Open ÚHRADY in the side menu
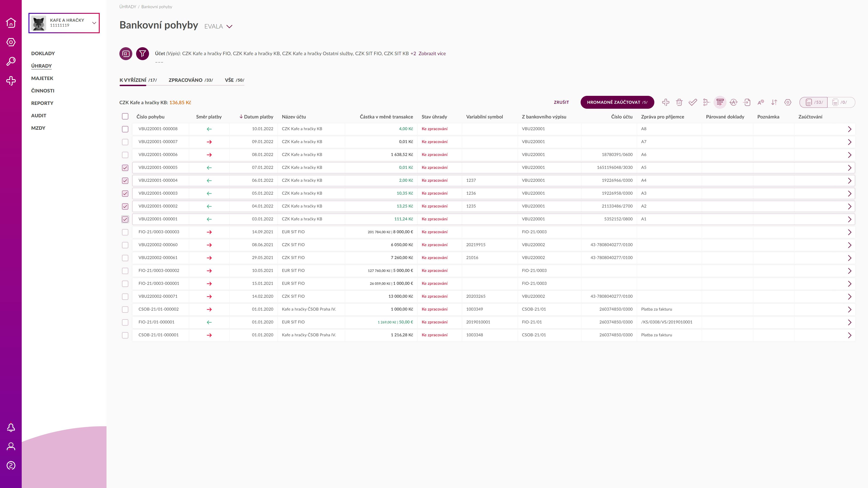Image resolution: width=868 pixels, height=488 pixels. point(41,66)
